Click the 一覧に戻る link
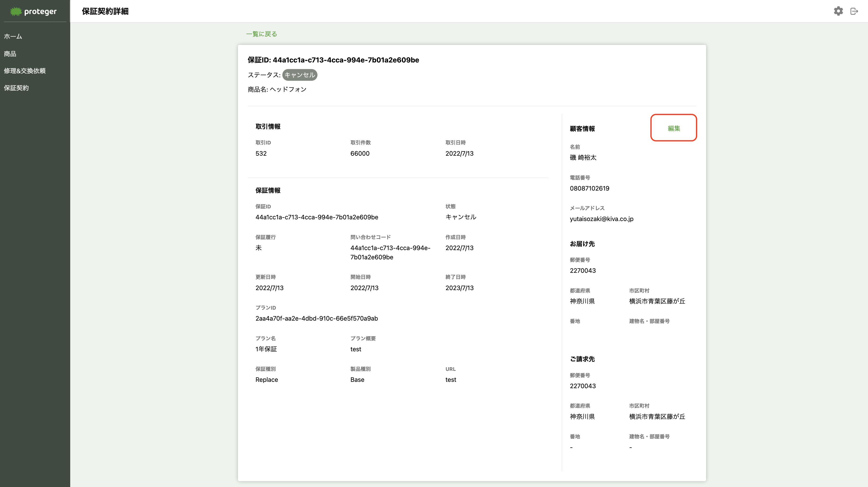This screenshot has width=868, height=487. pos(261,34)
